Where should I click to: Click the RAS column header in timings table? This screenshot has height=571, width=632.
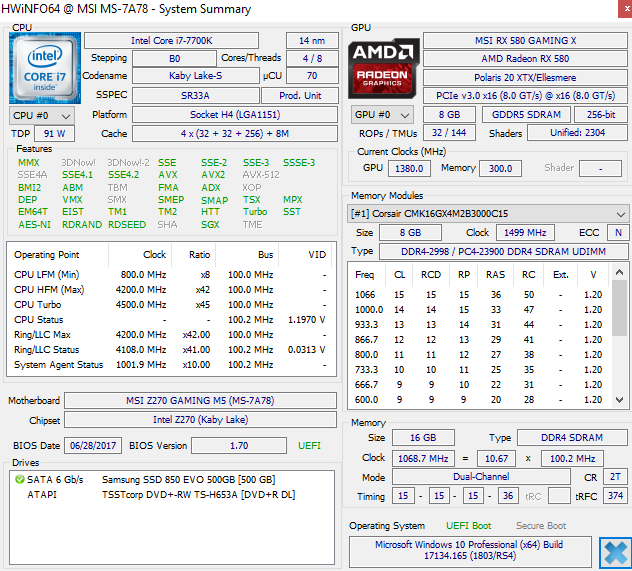click(495, 275)
